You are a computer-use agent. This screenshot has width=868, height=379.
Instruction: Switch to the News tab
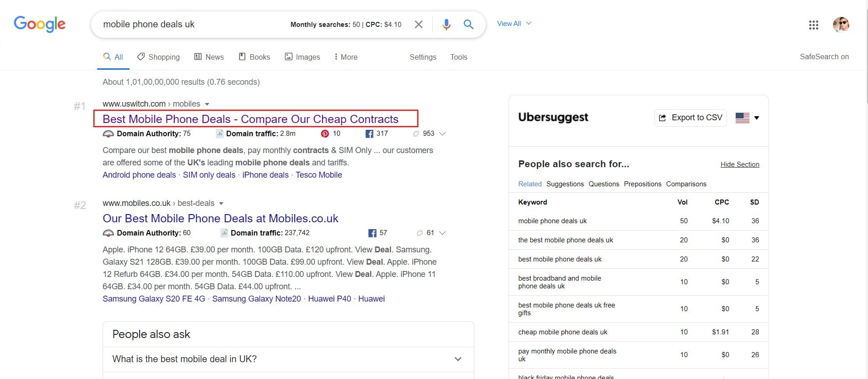tap(209, 57)
